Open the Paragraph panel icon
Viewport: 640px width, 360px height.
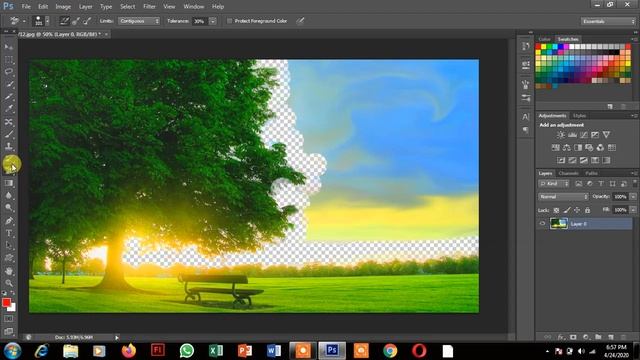[x=525, y=131]
